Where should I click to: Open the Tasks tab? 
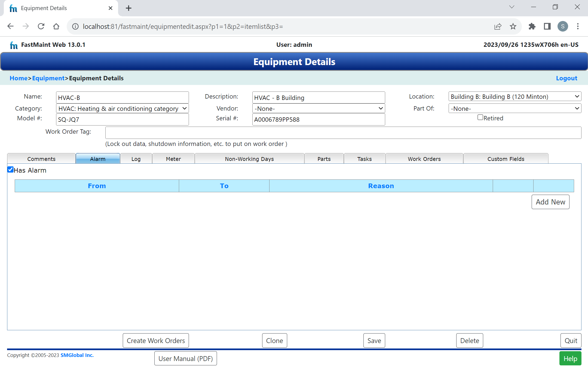click(365, 159)
